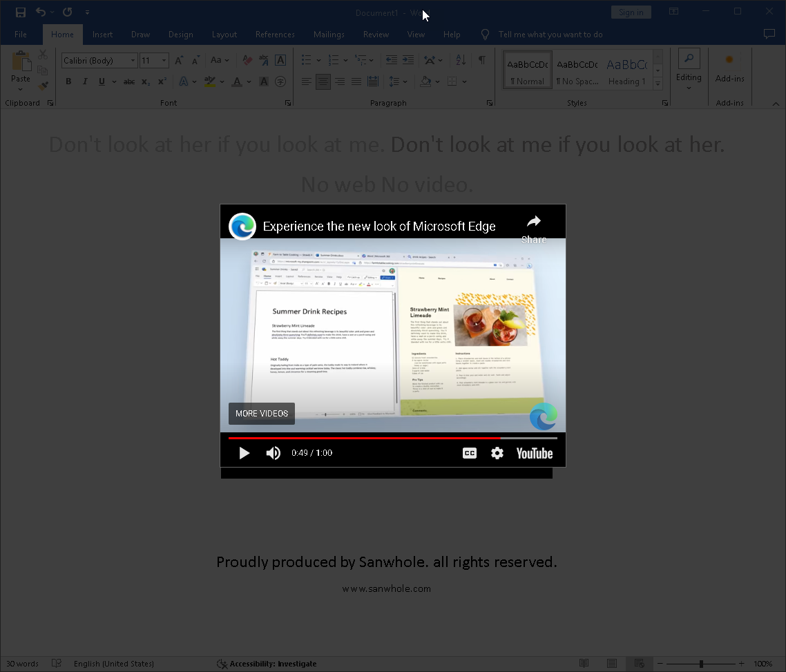Click Increase Indent icon
This screenshot has width=786, height=672.
point(408,60)
